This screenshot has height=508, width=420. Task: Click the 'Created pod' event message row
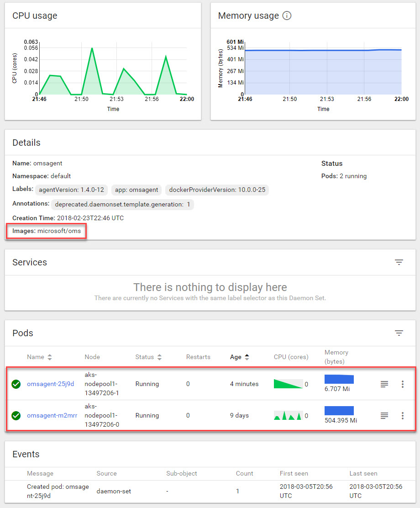[x=58, y=491]
